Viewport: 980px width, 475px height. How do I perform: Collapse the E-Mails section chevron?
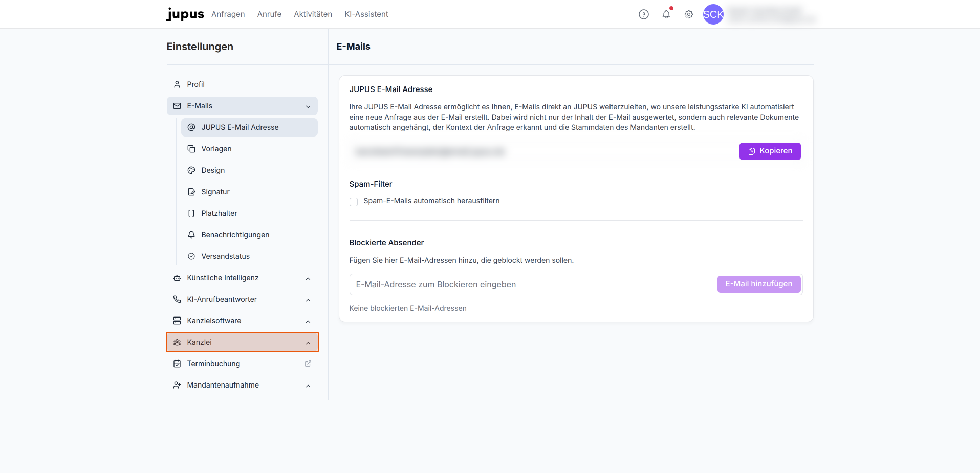(308, 106)
